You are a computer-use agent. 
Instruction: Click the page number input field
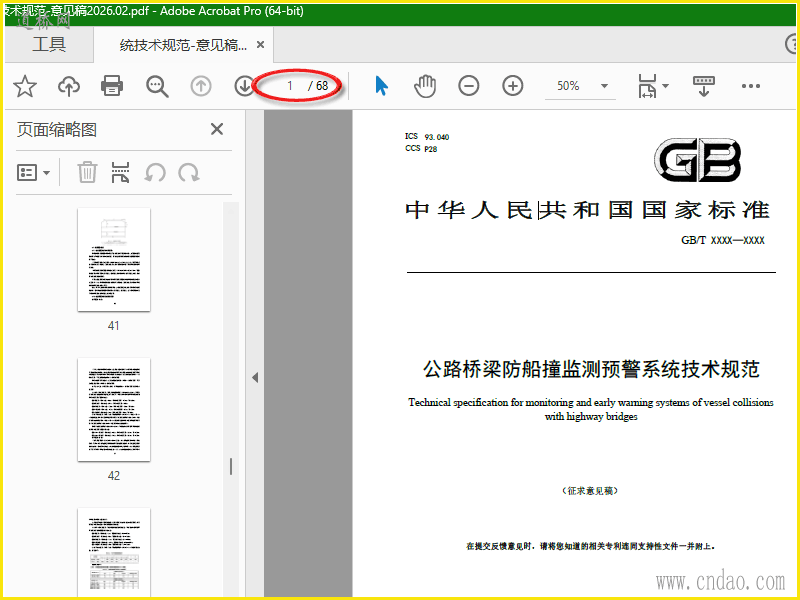289,86
